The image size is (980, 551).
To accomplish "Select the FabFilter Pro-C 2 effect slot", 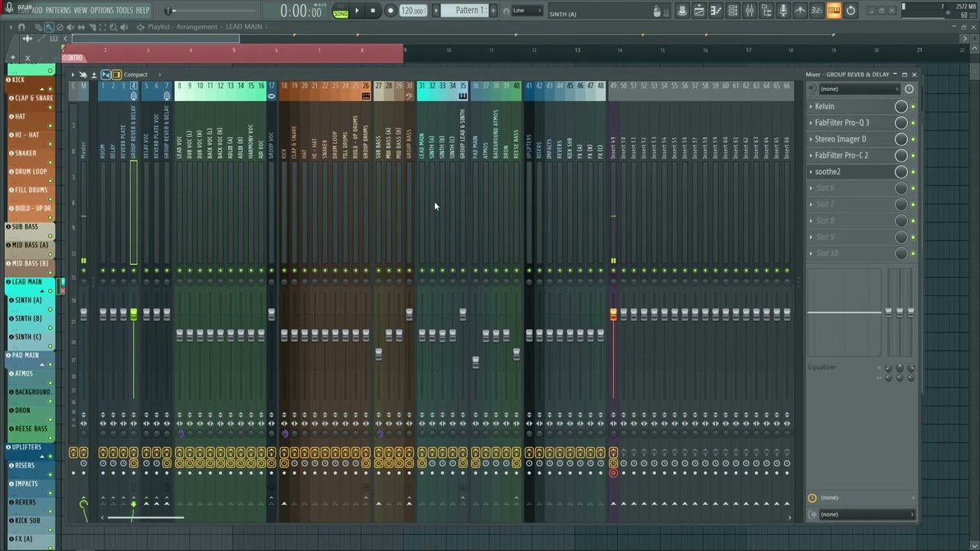I will [x=850, y=155].
